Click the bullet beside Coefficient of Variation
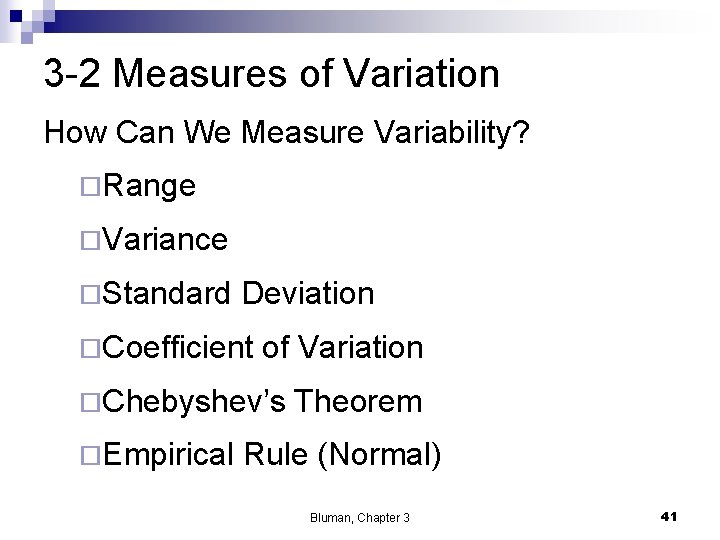 pyautogui.click(x=90, y=348)
